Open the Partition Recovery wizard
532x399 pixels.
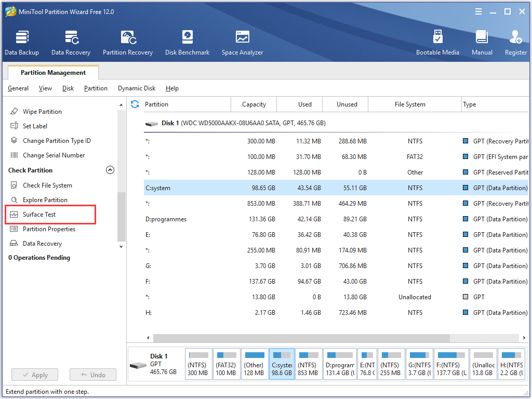(x=128, y=43)
